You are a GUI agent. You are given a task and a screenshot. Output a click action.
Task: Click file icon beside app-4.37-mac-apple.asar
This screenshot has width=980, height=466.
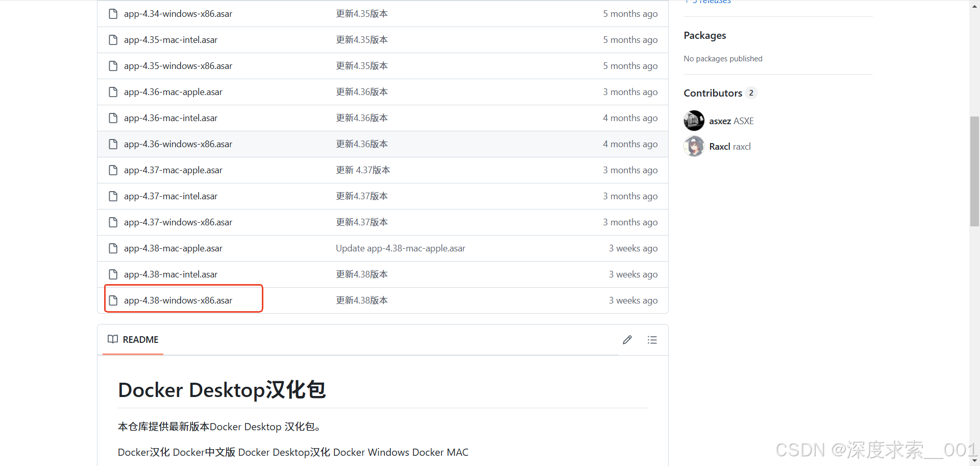[x=113, y=170]
